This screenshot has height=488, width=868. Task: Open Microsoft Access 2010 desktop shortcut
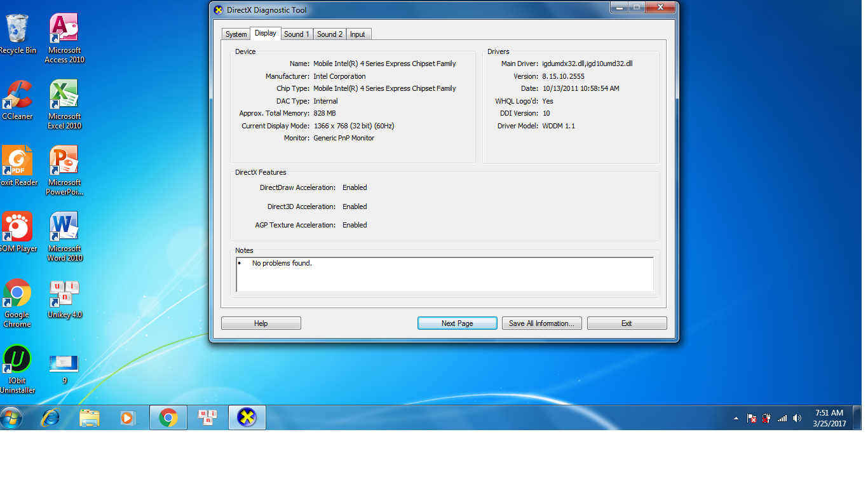(x=64, y=38)
